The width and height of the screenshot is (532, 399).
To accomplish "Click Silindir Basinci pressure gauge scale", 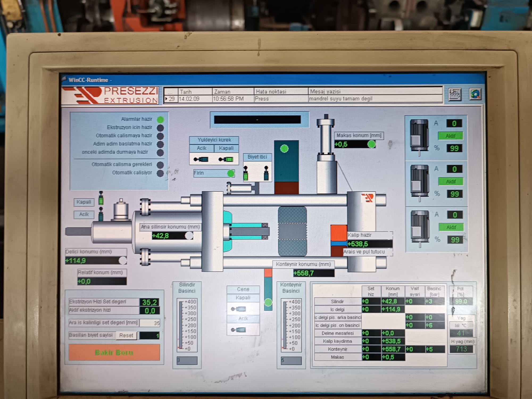I will point(187,325).
